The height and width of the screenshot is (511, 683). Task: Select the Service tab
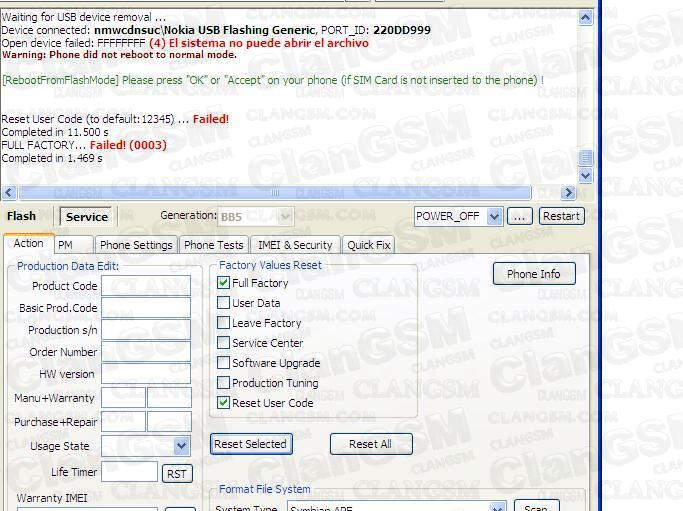point(86,217)
